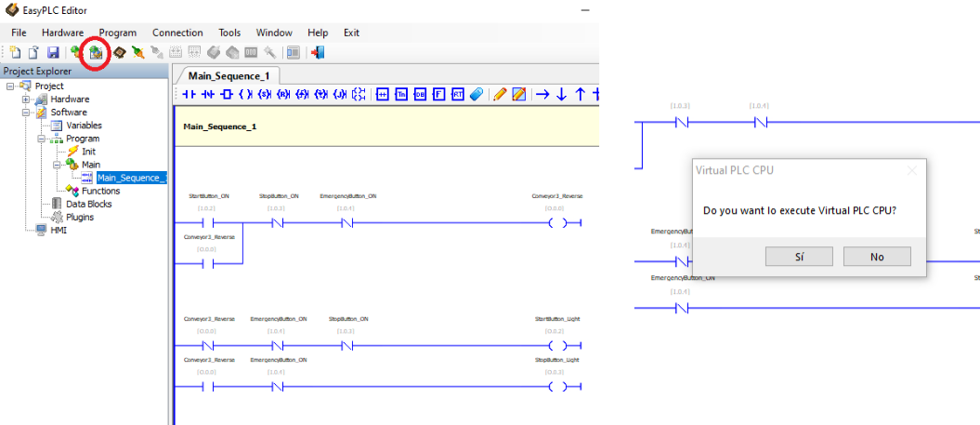Collapse the Software tree node
The height and width of the screenshot is (425, 980).
point(26,113)
